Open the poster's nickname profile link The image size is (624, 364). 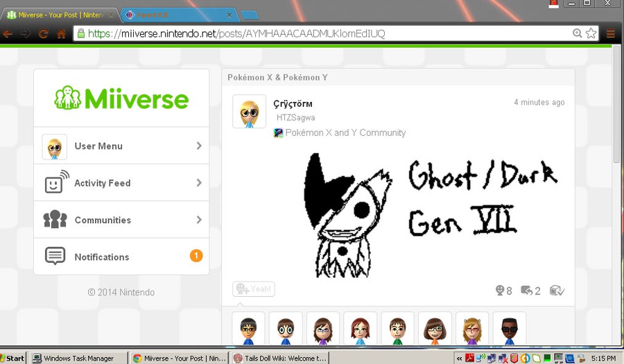tap(293, 104)
